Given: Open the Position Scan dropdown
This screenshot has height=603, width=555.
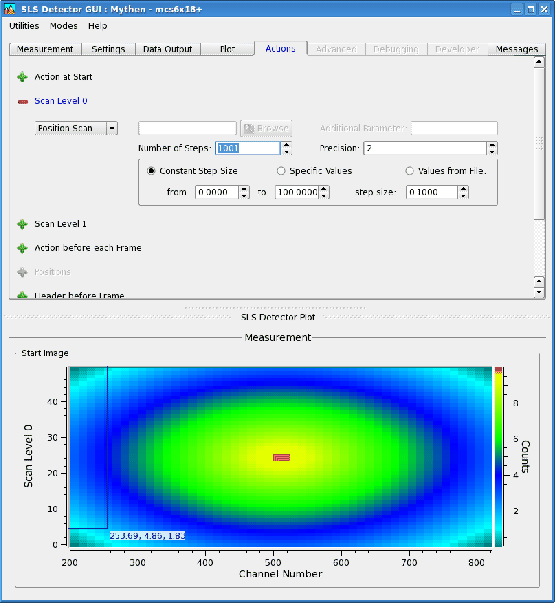Looking at the screenshot, I should tap(112, 128).
